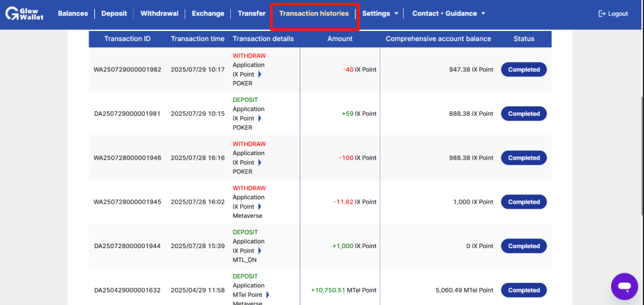
Task: Click the page vertical scrollbar
Action: [x=641, y=156]
